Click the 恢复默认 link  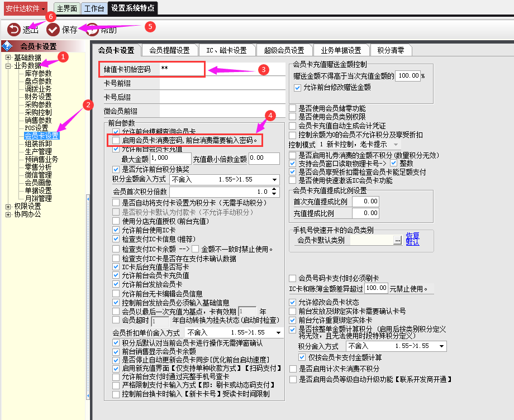[412, 239]
